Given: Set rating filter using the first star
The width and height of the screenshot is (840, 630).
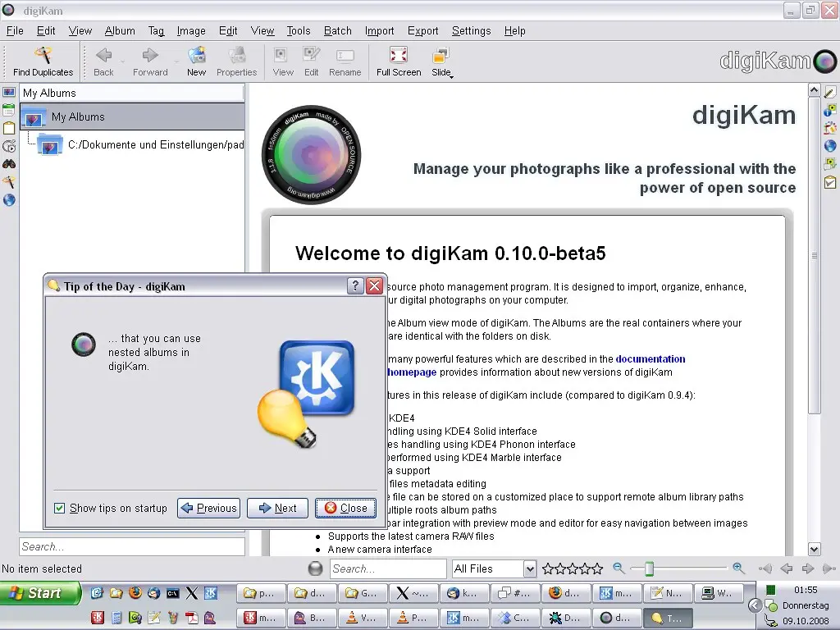Looking at the screenshot, I should click(548, 568).
